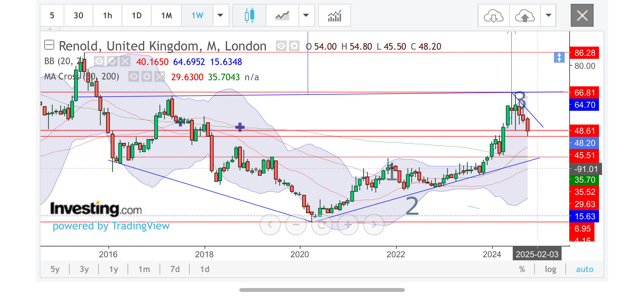Select the candlestick chart type icon
The width and height of the screenshot is (644, 298).
click(249, 15)
